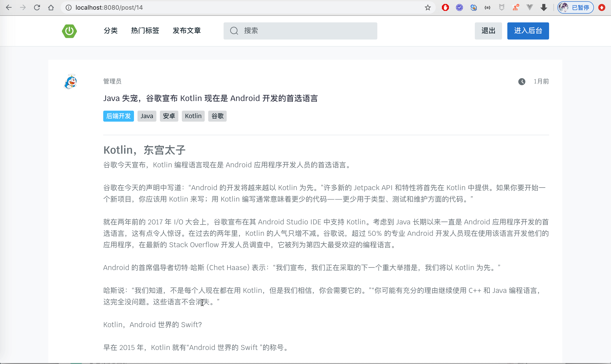This screenshot has height=364, width=611.
Task: Click the Doraemon author avatar
Action: click(x=71, y=82)
